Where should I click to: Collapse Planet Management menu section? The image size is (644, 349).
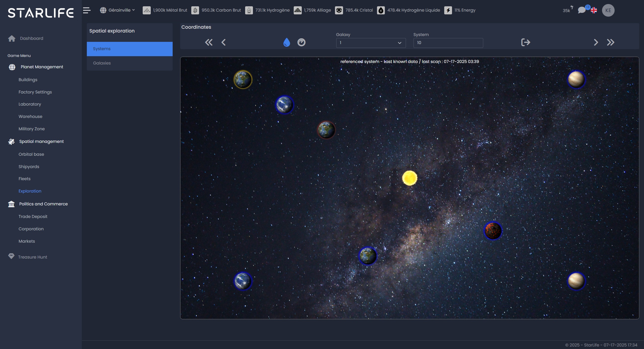click(x=42, y=67)
